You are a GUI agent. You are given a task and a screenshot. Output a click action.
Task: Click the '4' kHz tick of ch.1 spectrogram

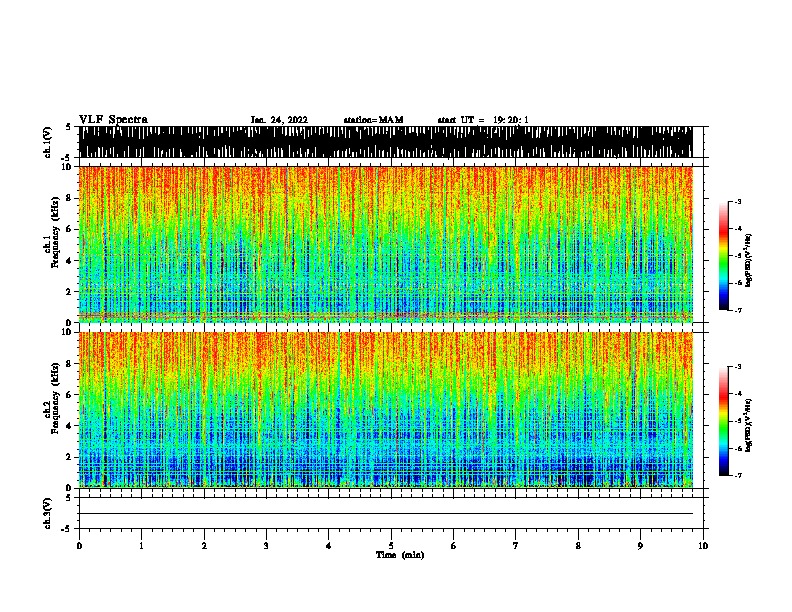(70, 261)
